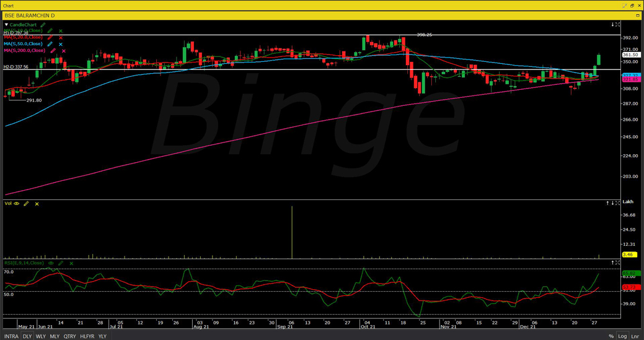The height and width of the screenshot is (340, 644).
Task: Toggle Vol panel visibility eye
Action: coord(17,203)
